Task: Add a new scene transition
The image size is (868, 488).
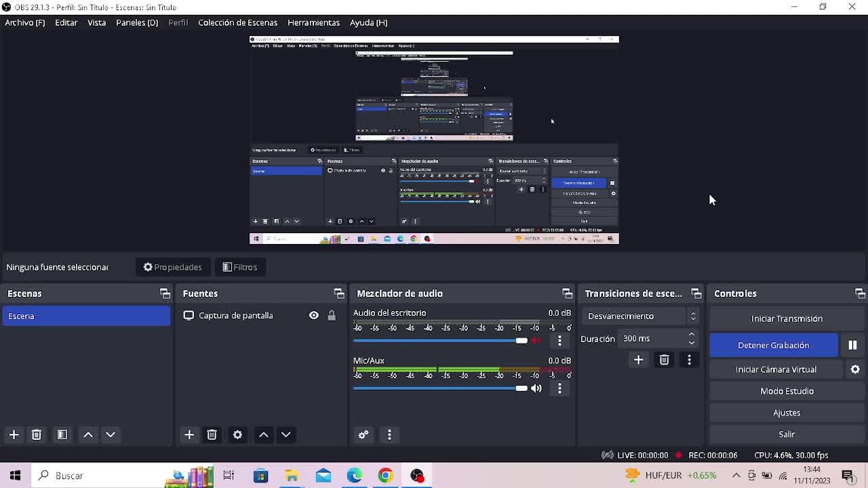Action: pos(638,360)
